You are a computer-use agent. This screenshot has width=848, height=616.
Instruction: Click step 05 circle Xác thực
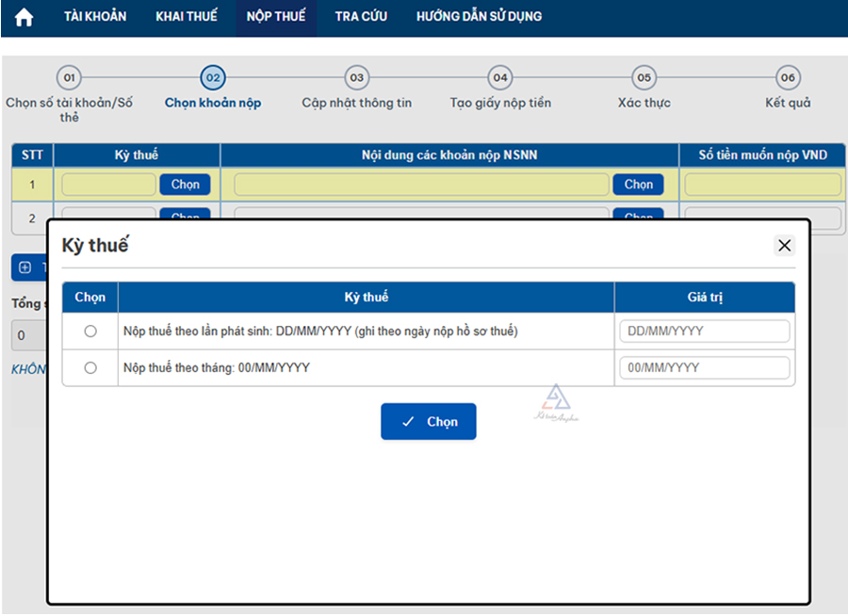tap(644, 78)
